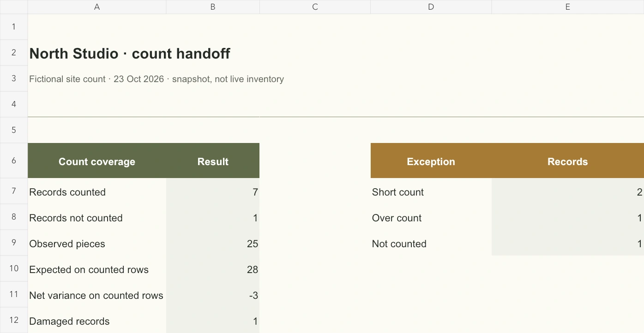Viewport: 644px width, 333px height.
Task: Click the 'Result' header cell
Action: coord(213,161)
